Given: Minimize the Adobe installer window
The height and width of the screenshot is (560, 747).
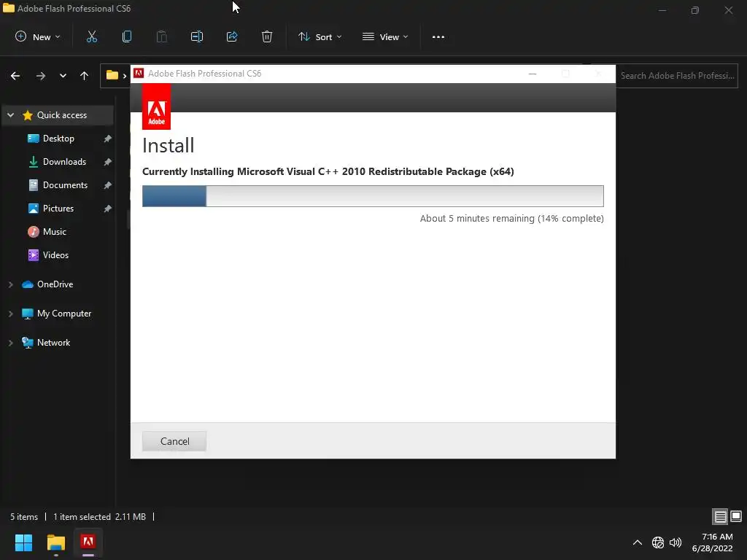Looking at the screenshot, I should click(x=533, y=74).
